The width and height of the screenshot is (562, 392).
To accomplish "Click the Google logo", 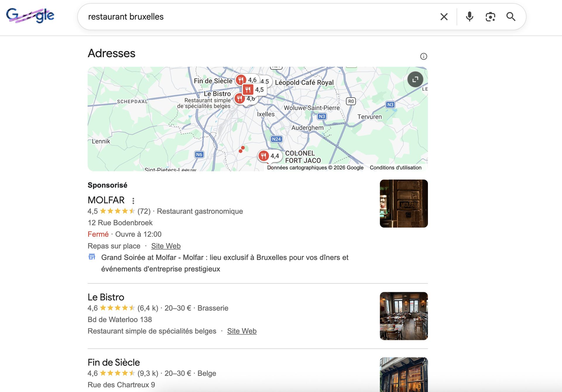I will pyautogui.click(x=30, y=15).
